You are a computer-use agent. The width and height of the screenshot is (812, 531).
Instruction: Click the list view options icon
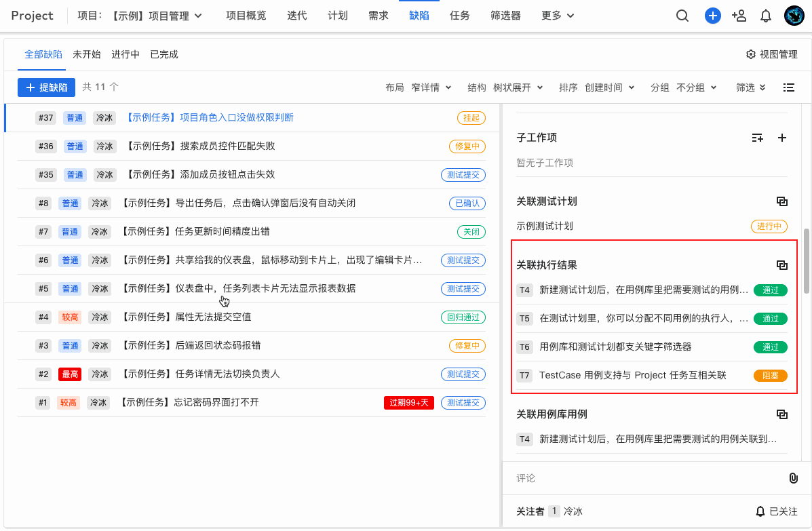(x=788, y=87)
